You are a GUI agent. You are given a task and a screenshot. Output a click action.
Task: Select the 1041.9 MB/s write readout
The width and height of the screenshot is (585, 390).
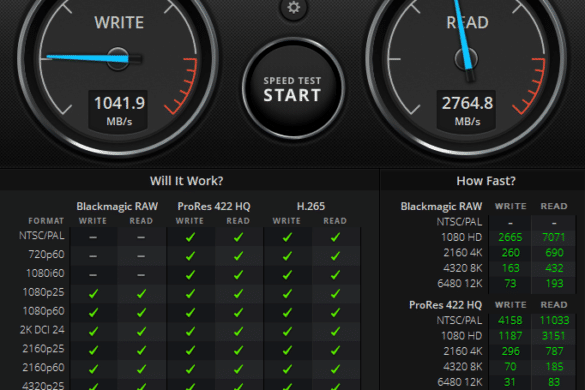(119, 110)
